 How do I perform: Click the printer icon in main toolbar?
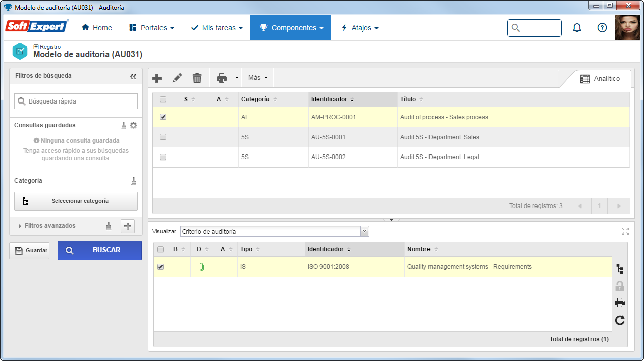point(222,78)
